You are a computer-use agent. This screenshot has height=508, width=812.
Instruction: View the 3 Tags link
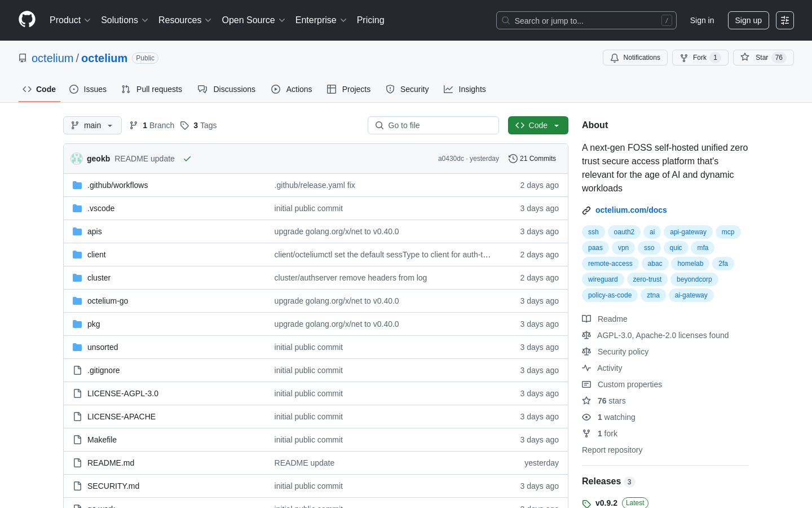[198, 125]
